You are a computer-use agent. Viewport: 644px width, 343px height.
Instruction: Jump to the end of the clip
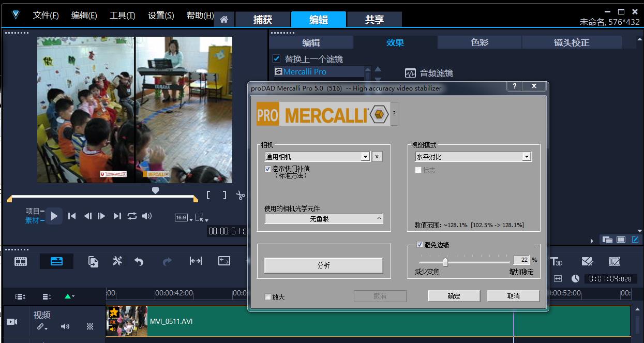117,216
